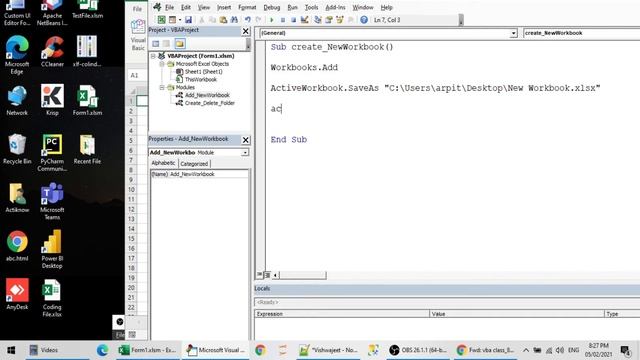Open the Insert object dropdown arrow in toolbar
This screenshot has width=640, height=360.
pos(180,20)
